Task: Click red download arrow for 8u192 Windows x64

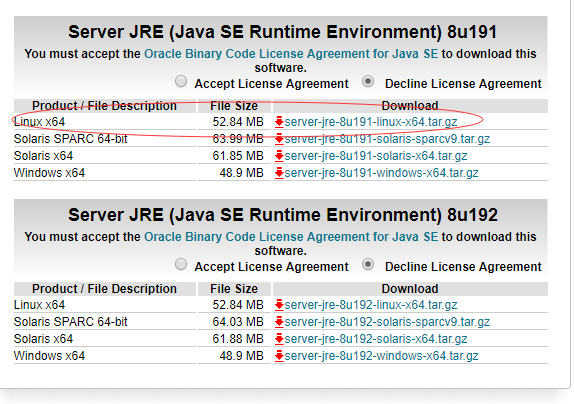Action: [279, 355]
